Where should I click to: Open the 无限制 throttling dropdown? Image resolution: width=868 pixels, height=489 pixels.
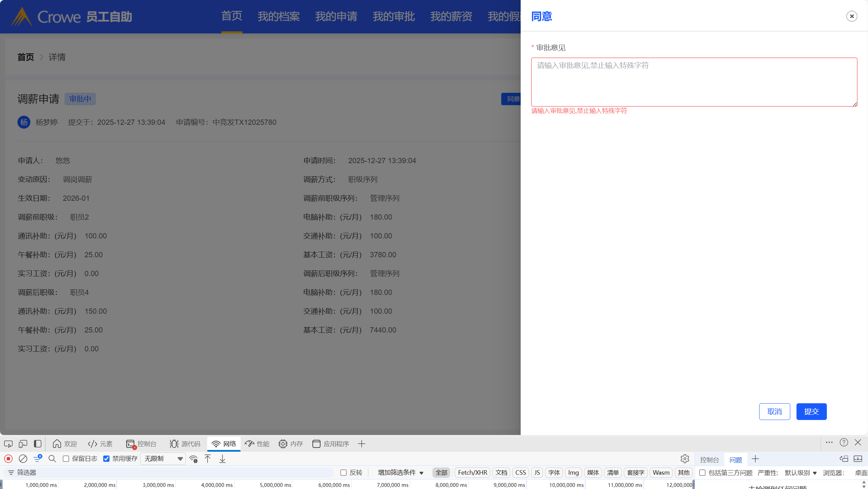[163, 459]
